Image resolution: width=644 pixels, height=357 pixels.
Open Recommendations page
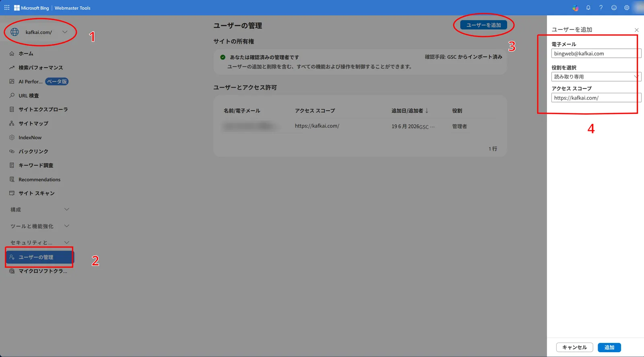pyautogui.click(x=39, y=179)
